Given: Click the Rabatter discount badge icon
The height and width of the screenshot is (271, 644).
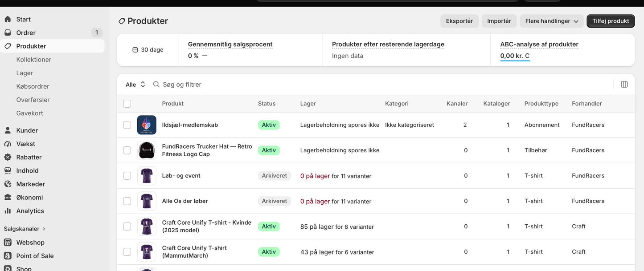Looking at the screenshot, I should [x=8, y=157].
